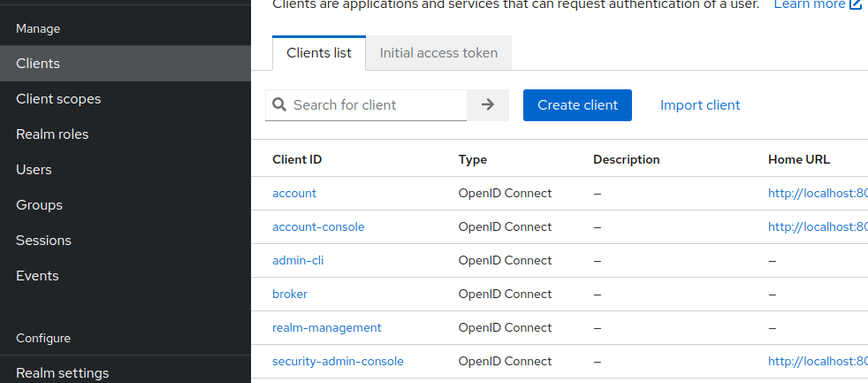The width and height of the screenshot is (868, 383).
Task: Go to Users section
Action: [x=34, y=170]
